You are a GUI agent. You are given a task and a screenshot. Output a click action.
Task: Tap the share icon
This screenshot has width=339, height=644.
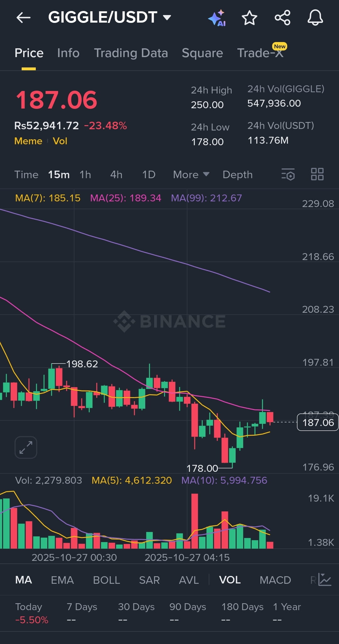tap(282, 18)
